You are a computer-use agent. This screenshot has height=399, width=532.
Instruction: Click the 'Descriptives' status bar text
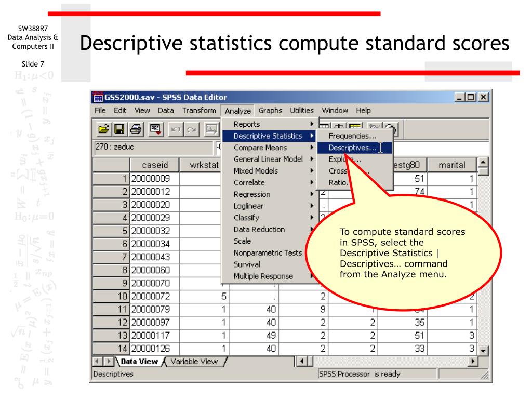pos(113,374)
